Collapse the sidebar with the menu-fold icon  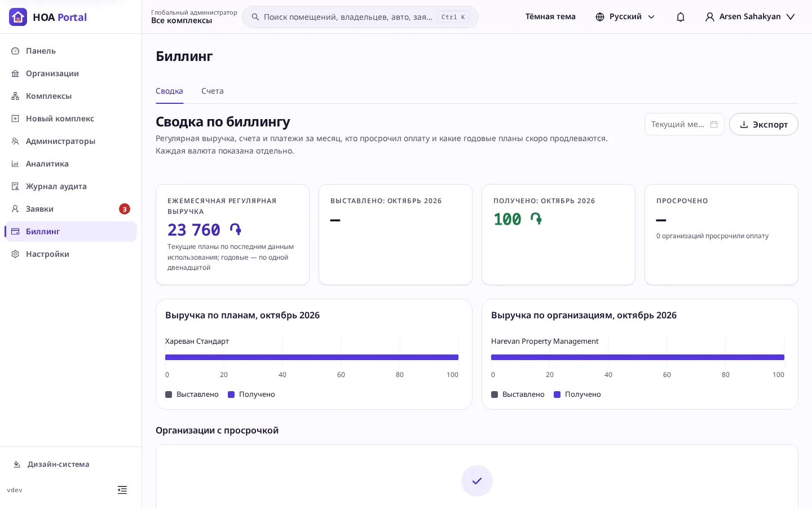pyautogui.click(x=122, y=490)
